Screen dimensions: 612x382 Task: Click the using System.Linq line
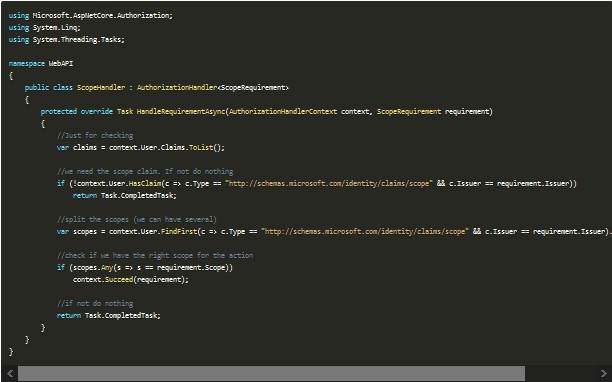(x=44, y=28)
